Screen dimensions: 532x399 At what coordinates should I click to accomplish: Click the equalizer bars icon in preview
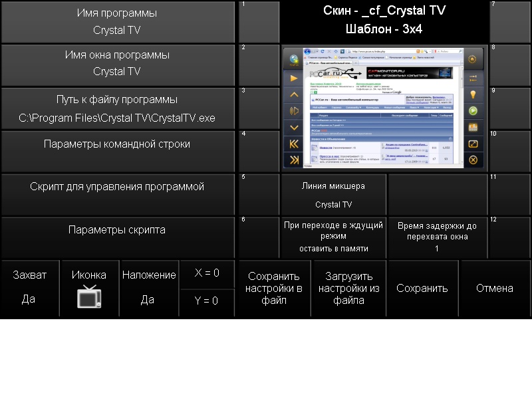tap(473, 127)
